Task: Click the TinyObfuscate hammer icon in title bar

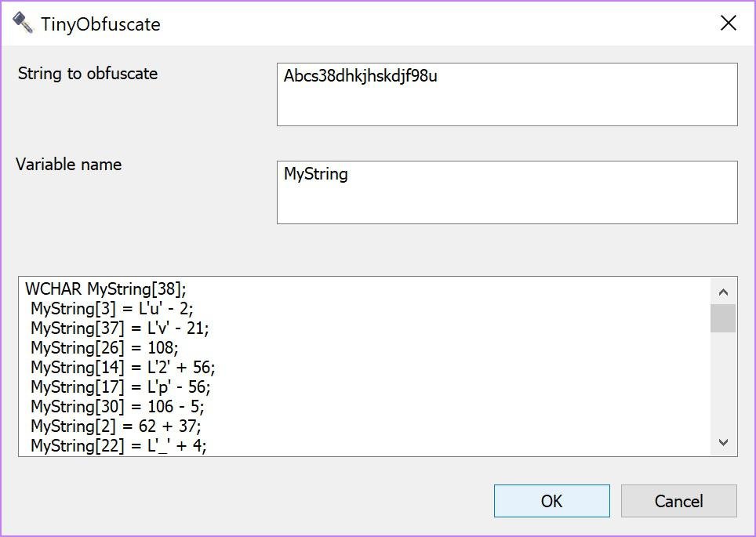Action: tap(23, 24)
